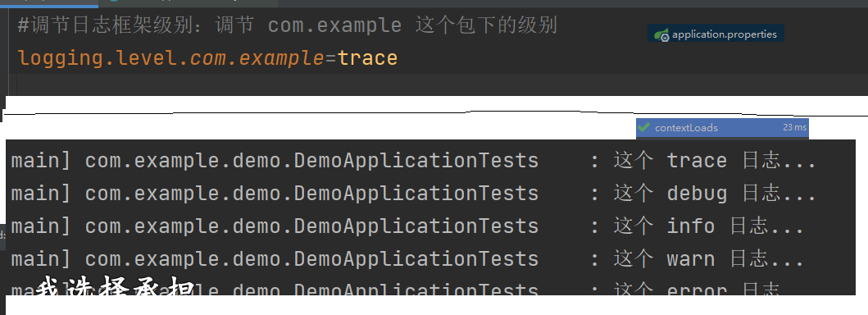Place cursor on empty line below logging property
The image size is (868, 315).
[x=438, y=84]
